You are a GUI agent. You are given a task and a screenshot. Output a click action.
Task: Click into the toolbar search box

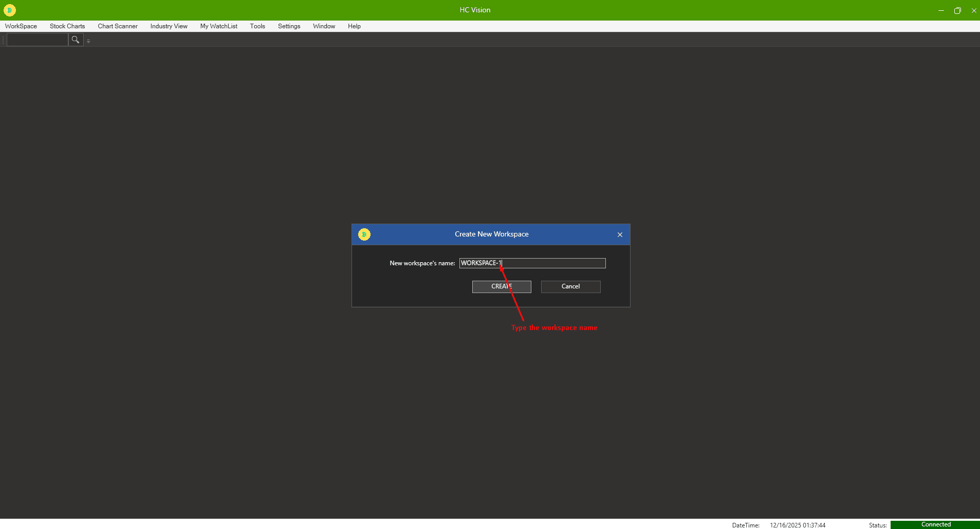tap(37, 40)
